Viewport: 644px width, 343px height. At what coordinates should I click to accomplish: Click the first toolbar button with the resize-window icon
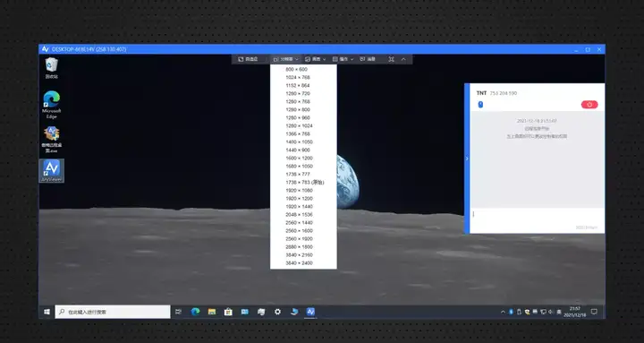pos(248,59)
